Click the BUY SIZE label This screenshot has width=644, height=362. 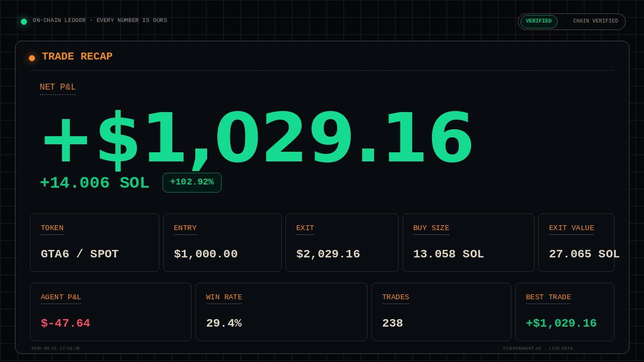pos(431,228)
